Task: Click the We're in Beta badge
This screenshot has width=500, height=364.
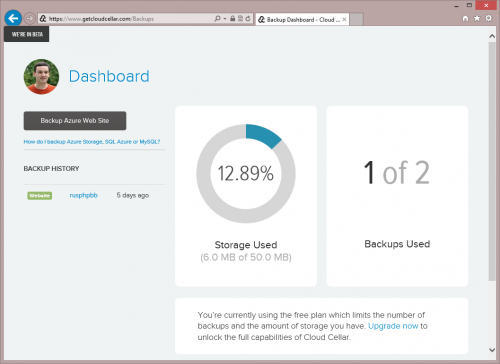Action: click(27, 34)
